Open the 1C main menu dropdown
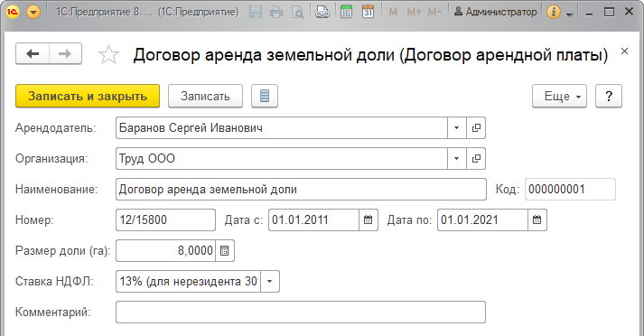 coord(33,12)
